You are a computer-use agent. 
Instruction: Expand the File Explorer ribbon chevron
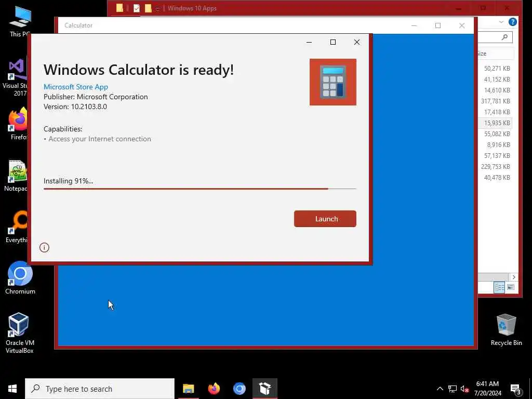pos(501,22)
